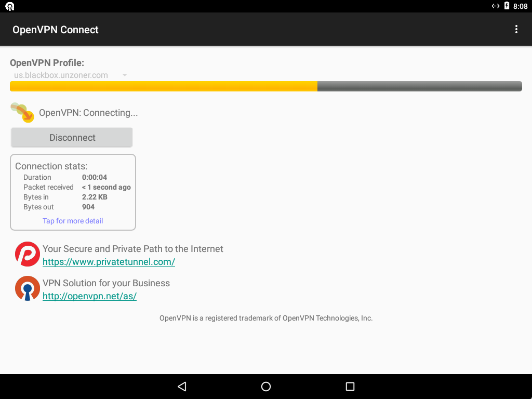
Task: Tap the 8:08 clock in status bar
Action: click(x=520, y=6)
